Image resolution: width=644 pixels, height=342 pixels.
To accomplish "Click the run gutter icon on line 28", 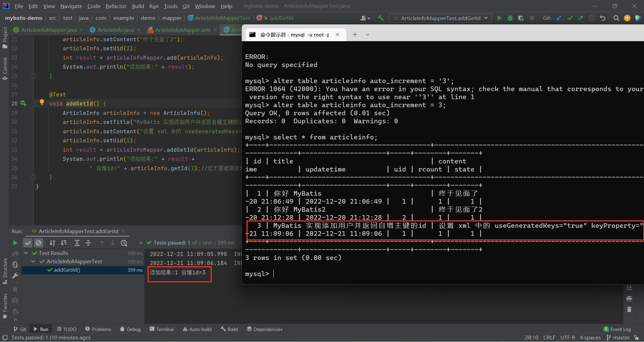I will pyautogui.click(x=23, y=104).
